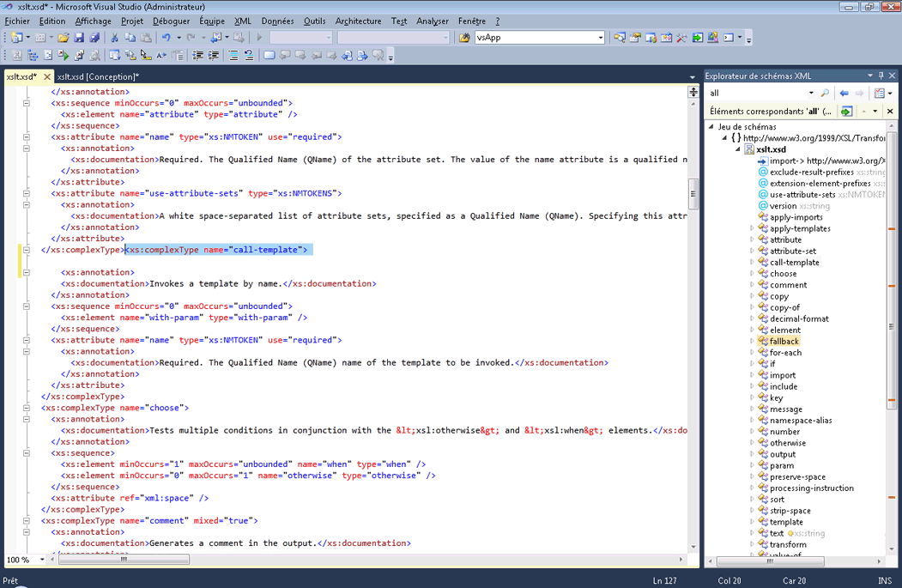
Task: Open the Find in Files icon beside vsApp
Action: click(464, 38)
